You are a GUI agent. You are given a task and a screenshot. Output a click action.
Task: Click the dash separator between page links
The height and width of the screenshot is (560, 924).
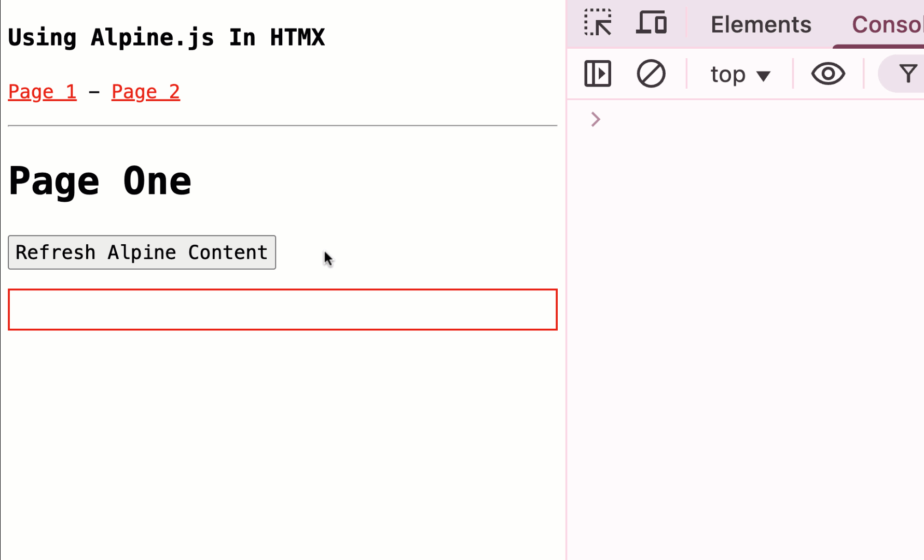94,92
